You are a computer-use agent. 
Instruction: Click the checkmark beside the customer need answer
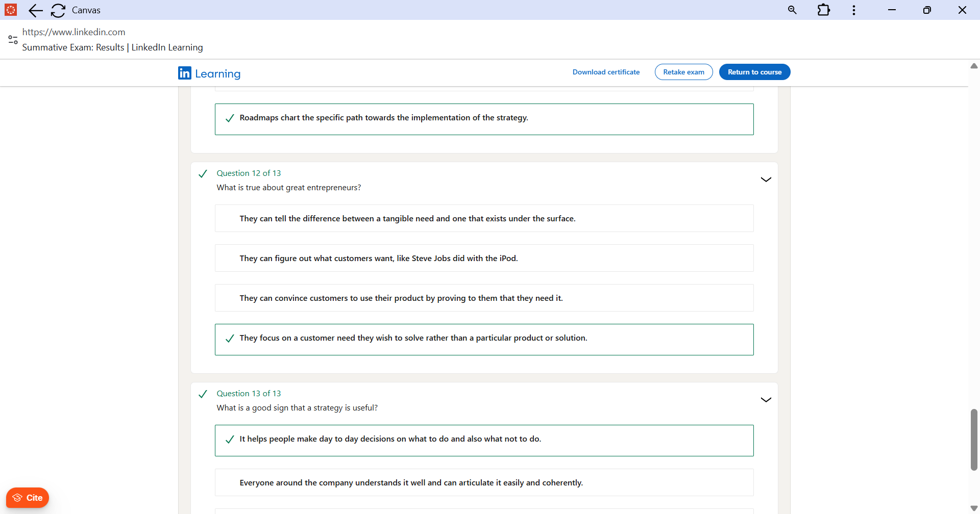pyautogui.click(x=230, y=339)
